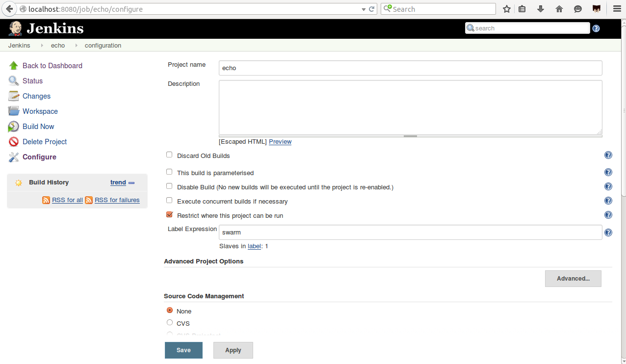Select the CVS source control radio
The width and height of the screenshot is (626, 364).
coord(170,323)
